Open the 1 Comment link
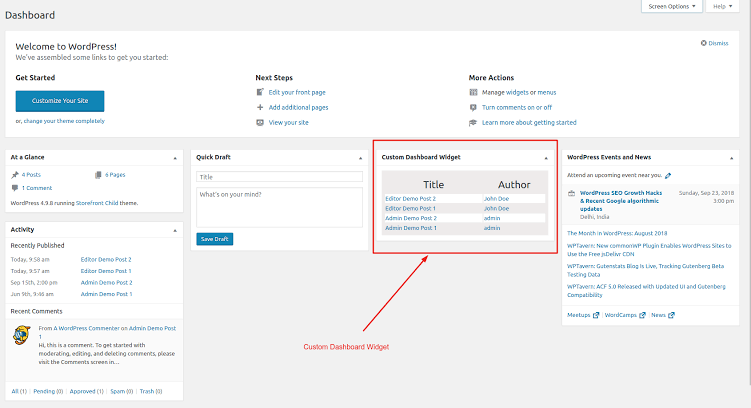This screenshot has width=751, height=408. [37, 188]
